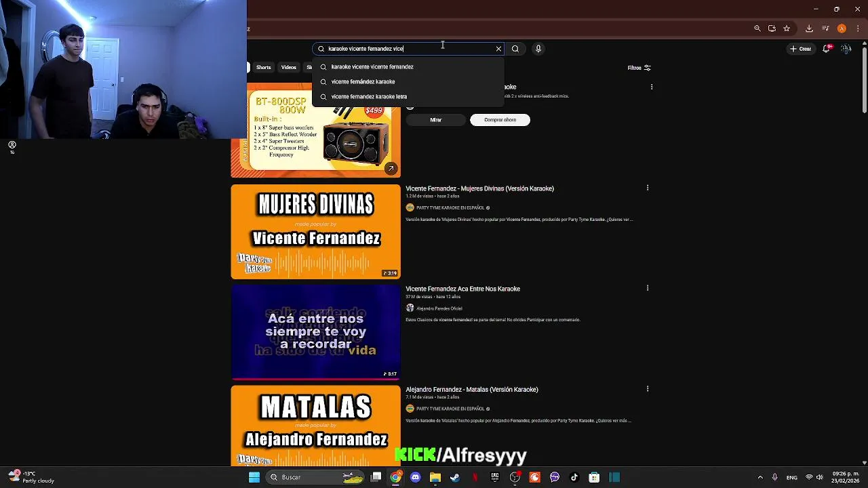Open the volume control in tray
This screenshot has width=868, height=488.
tap(819, 477)
